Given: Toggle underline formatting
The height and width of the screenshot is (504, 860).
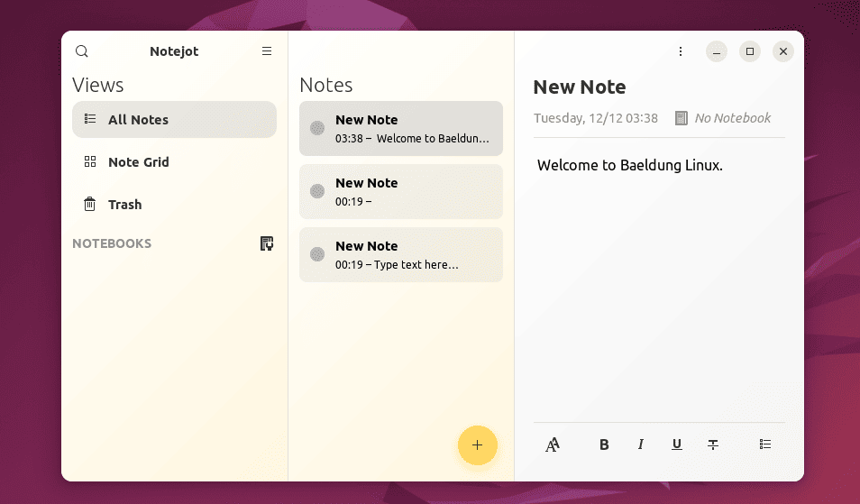Looking at the screenshot, I should coord(677,444).
